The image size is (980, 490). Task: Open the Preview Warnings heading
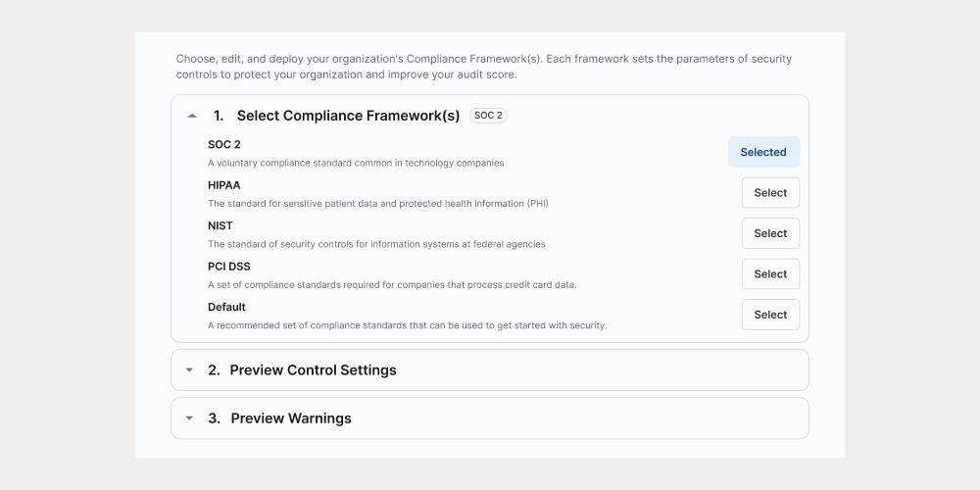tap(291, 418)
